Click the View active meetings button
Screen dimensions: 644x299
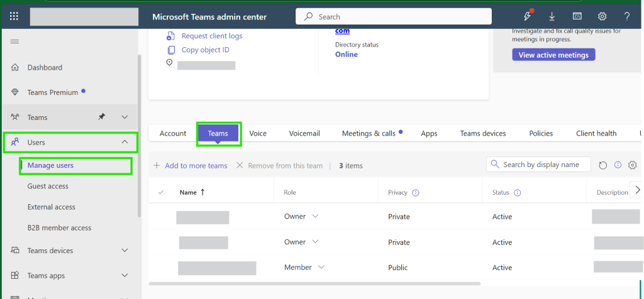(x=553, y=55)
